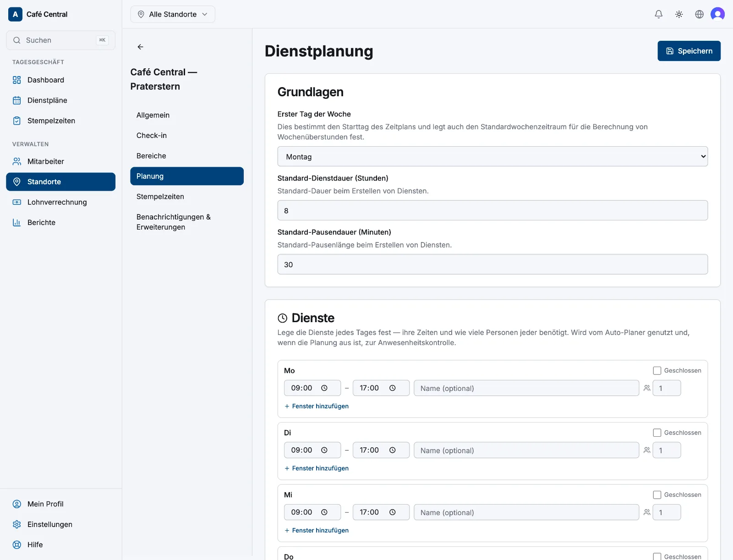The image size is (733, 560).
Task: Open Alle Standorte location dropdown
Action: coord(173,14)
